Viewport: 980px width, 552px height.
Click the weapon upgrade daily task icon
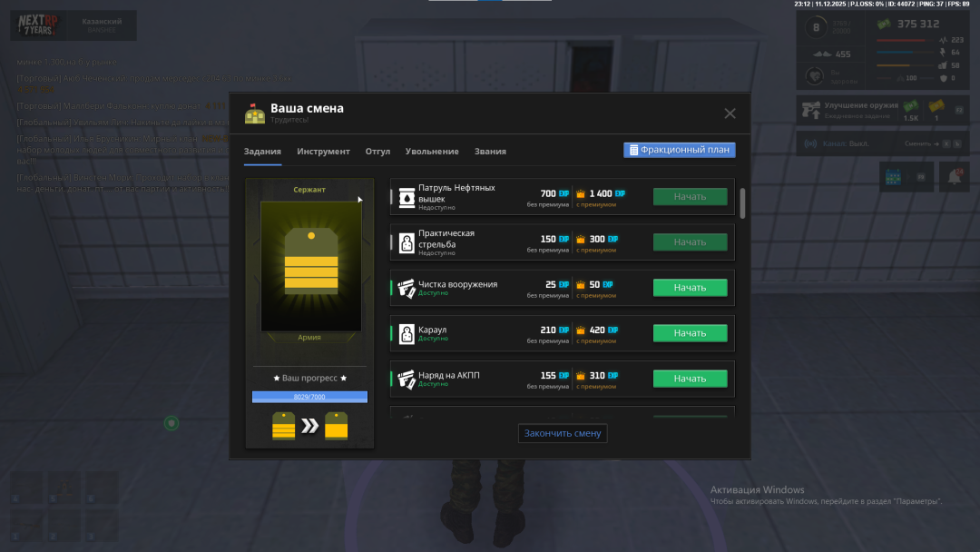pyautogui.click(x=810, y=111)
